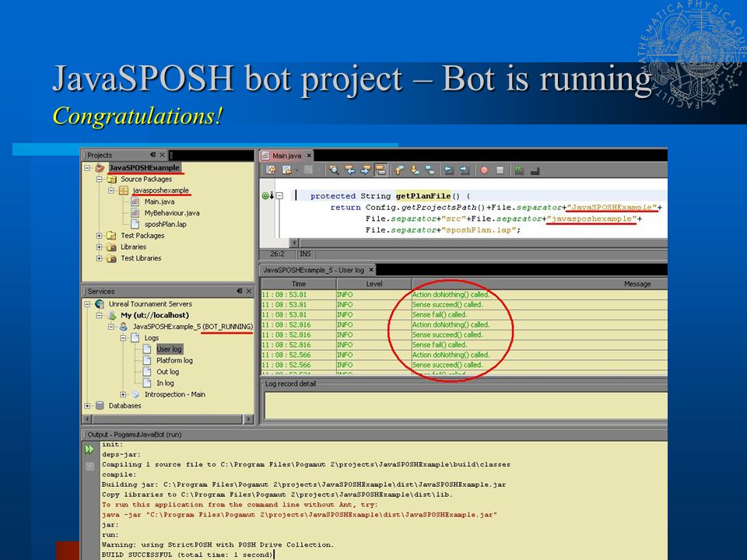Click the Comment code icon

[x=519, y=170]
